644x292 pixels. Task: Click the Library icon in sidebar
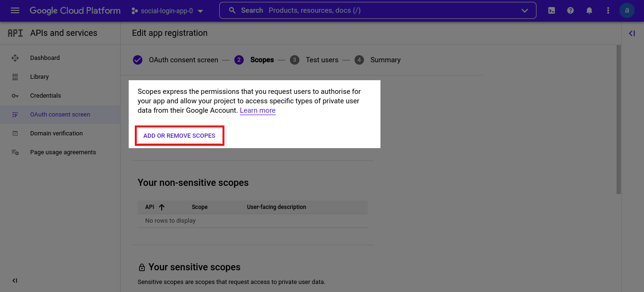(x=15, y=77)
